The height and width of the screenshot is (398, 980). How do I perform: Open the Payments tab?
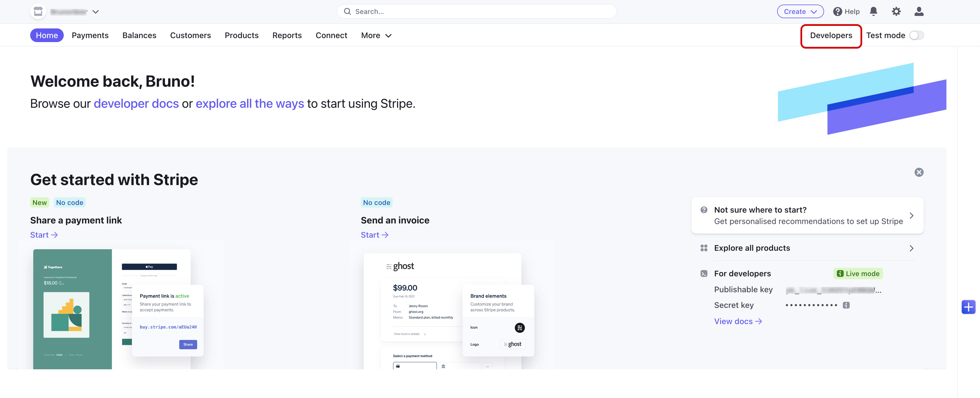pyautogui.click(x=90, y=35)
